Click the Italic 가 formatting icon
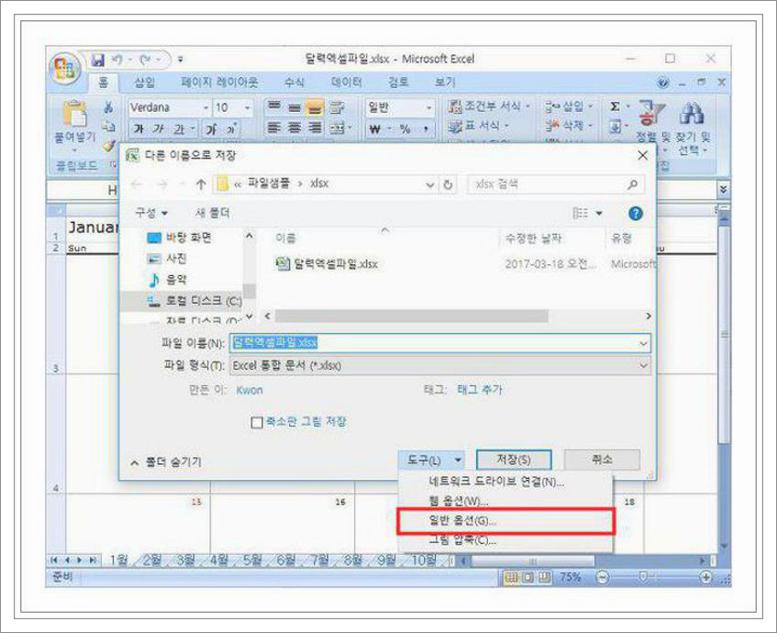 [x=158, y=129]
